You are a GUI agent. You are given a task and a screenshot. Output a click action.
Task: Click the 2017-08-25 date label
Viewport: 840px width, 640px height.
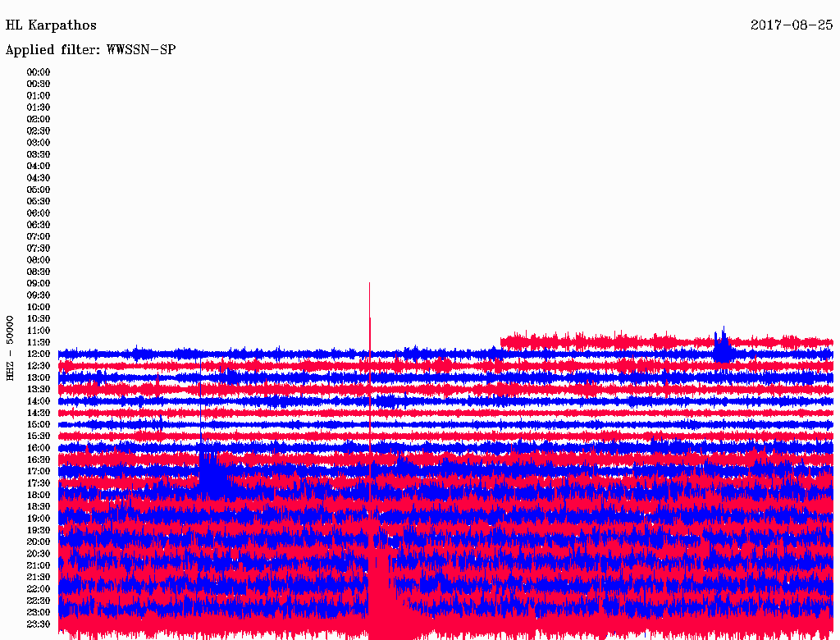click(792, 25)
